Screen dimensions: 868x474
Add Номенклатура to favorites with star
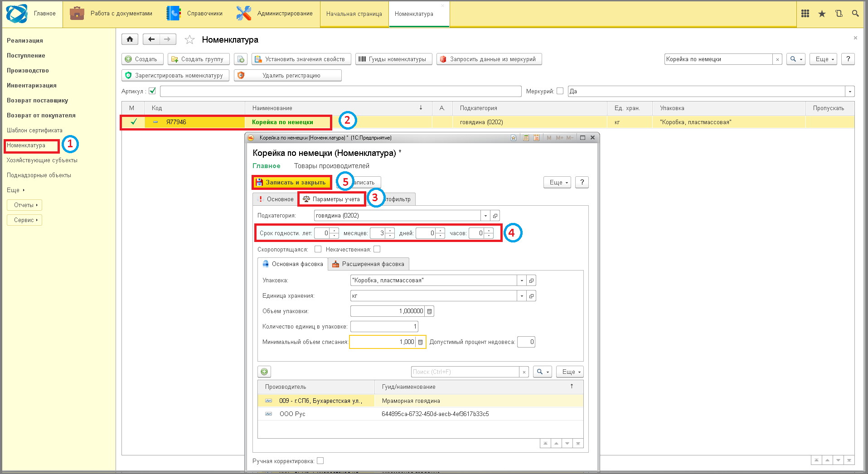tap(189, 40)
